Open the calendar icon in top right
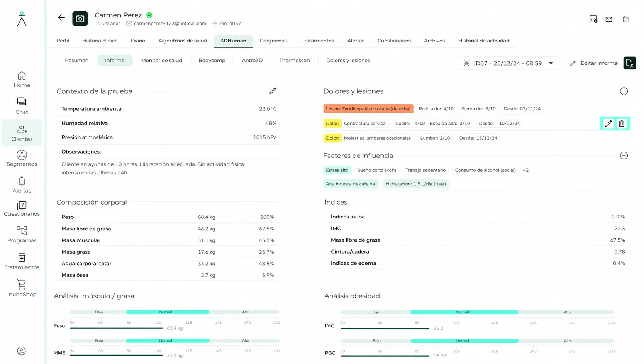644x364 pixels. pyautogui.click(x=625, y=19)
